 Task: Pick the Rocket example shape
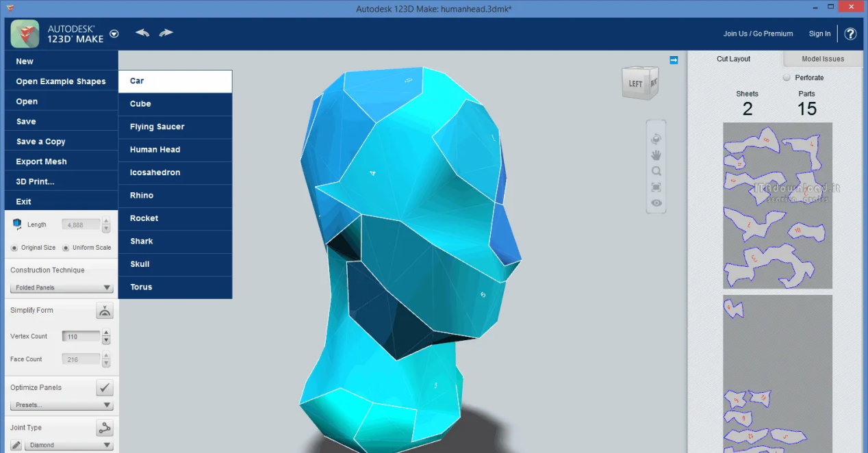tap(175, 218)
